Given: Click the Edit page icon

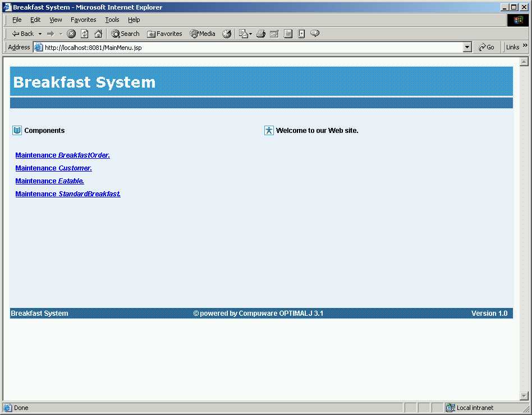Looking at the screenshot, I should tap(274, 34).
